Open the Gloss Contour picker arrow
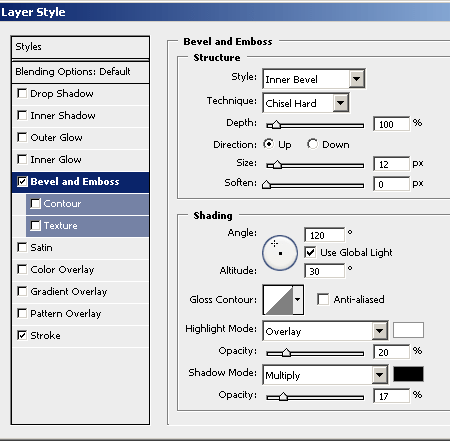The image size is (450, 441). (x=298, y=300)
